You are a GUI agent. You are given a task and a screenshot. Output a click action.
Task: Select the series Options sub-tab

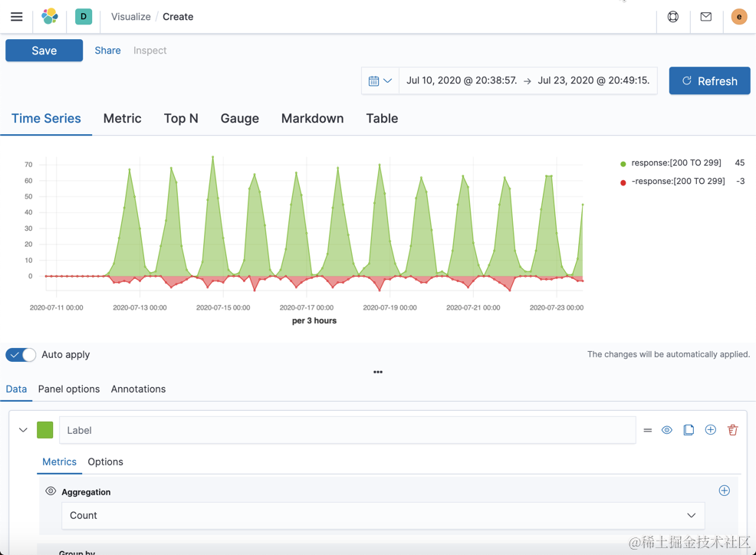coord(105,462)
